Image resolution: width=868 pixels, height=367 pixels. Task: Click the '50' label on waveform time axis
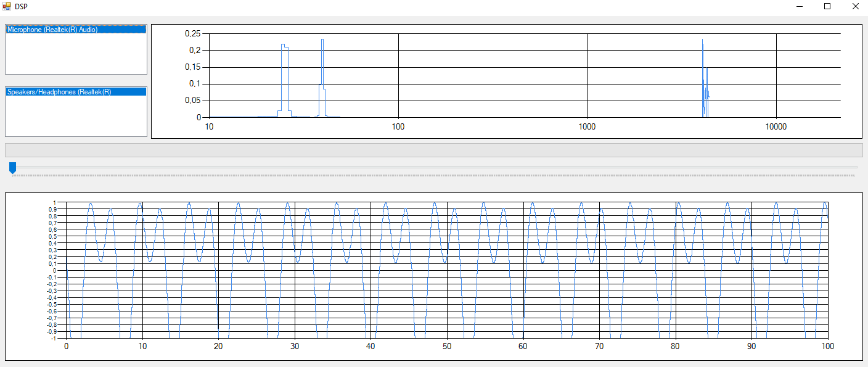coord(446,346)
